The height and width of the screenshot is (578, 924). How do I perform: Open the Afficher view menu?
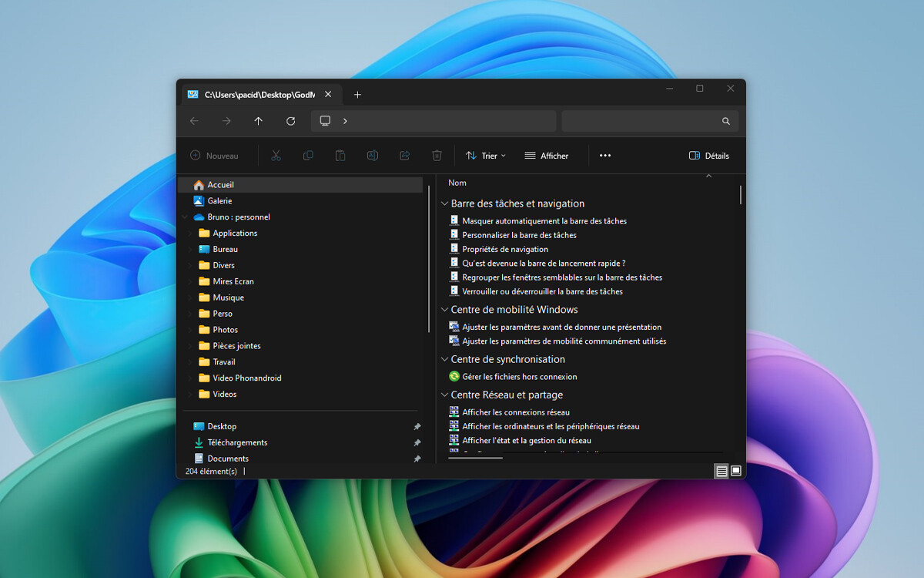point(547,156)
